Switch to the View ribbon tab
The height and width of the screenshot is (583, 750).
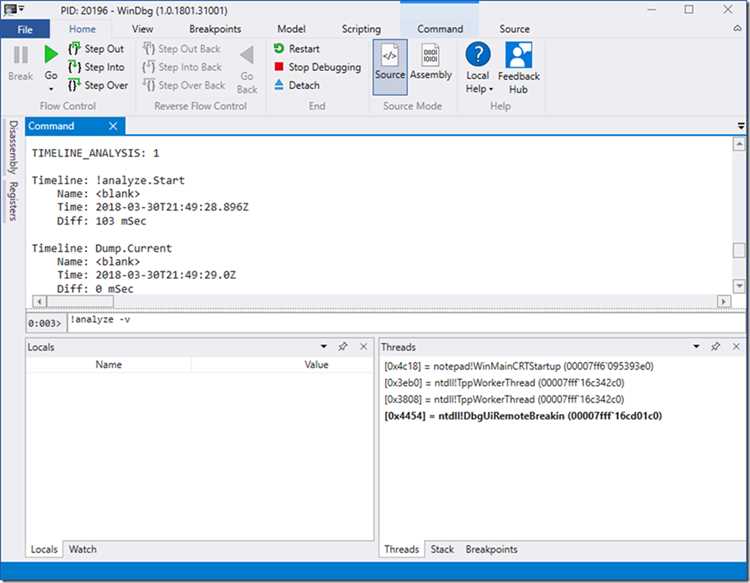[x=143, y=29]
